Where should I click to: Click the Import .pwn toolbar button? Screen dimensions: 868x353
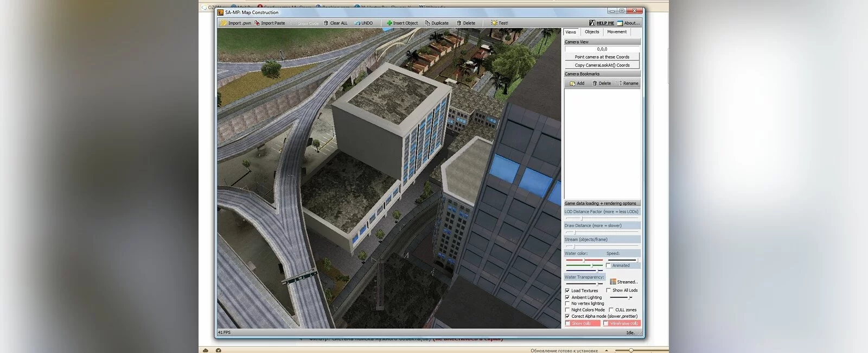pyautogui.click(x=236, y=23)
